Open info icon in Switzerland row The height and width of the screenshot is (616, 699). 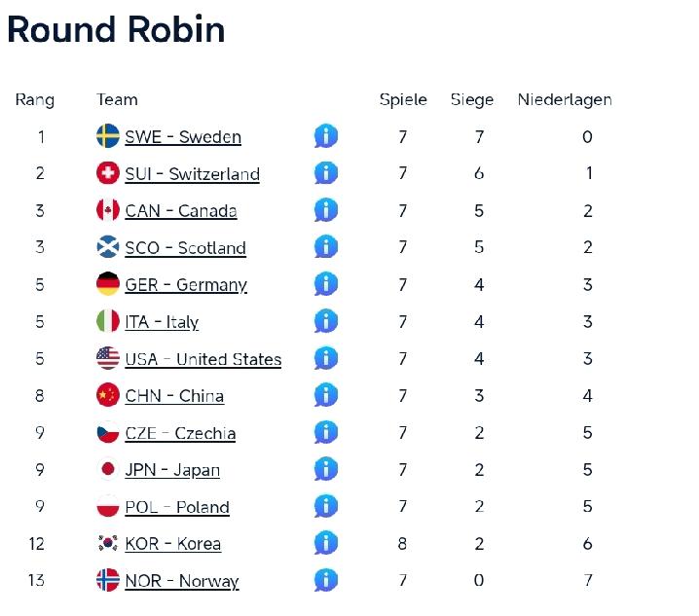(x=326, y=173)
